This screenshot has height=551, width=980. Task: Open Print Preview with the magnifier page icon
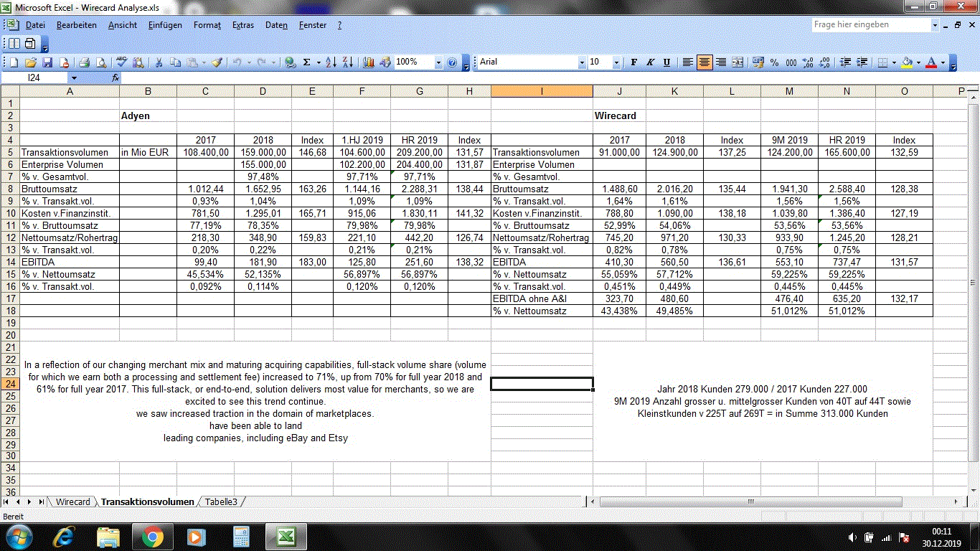click(101, 62)
